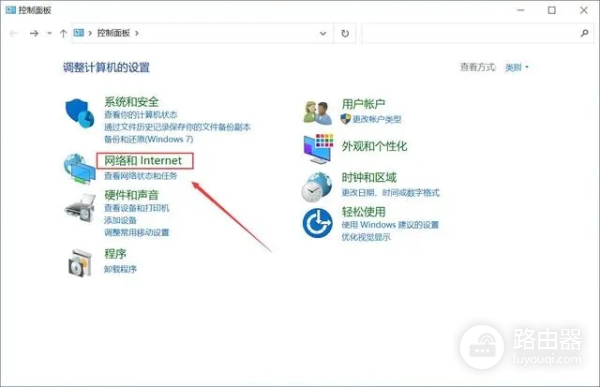Open 查看你的计算机状态 link
The height and width of the screenshot is (387, 600).
pyautogui.click(x=140, y=114)
